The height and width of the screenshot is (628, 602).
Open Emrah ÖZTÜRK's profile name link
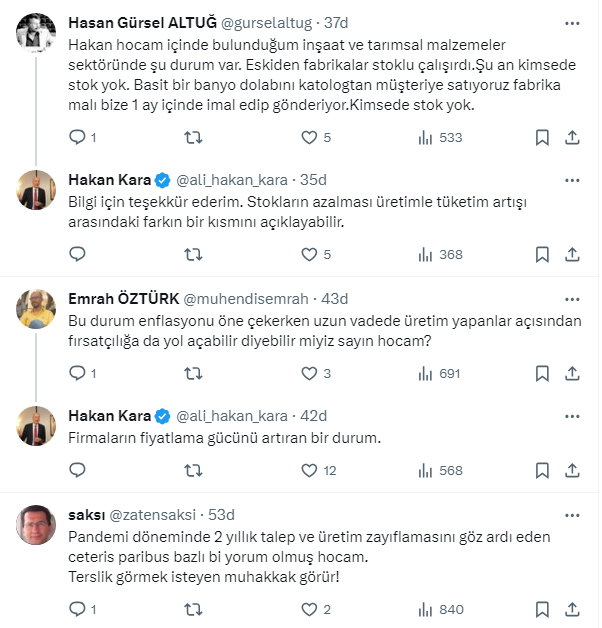[x=130, y=297]
